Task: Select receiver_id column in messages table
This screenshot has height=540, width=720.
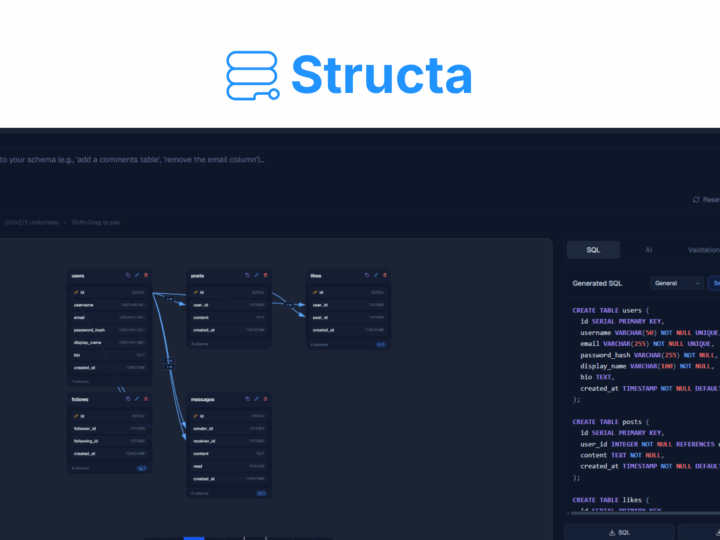Action: tap(229, 441)
